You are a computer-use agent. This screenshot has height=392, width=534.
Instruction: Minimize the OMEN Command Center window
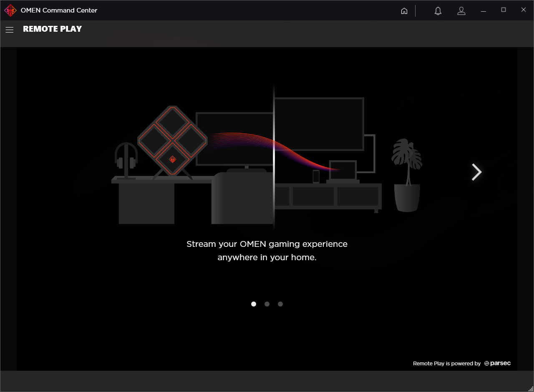[x=484, y=10]
